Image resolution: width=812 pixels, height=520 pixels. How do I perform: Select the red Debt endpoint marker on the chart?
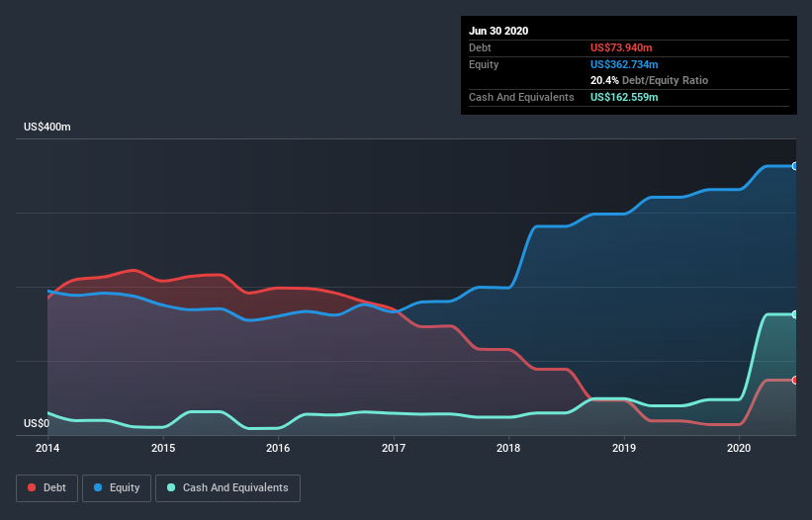pyautogui.click(x=794, y=381)
